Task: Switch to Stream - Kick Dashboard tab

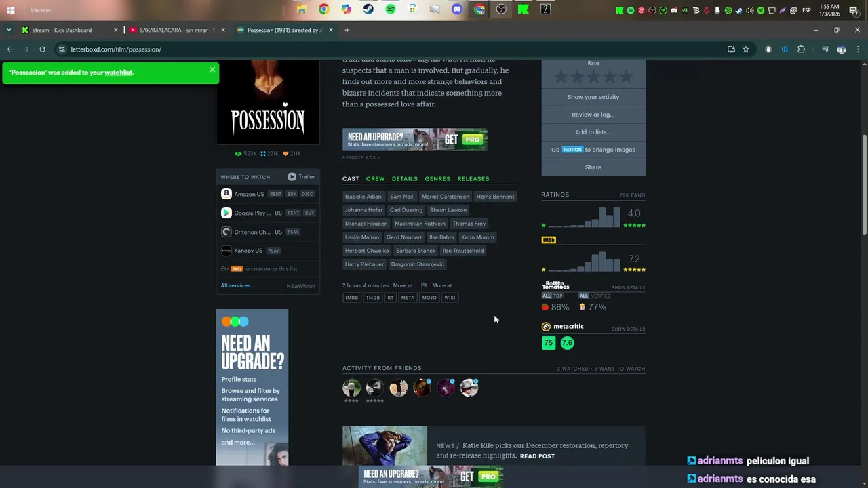Action: tap(70, 30)
